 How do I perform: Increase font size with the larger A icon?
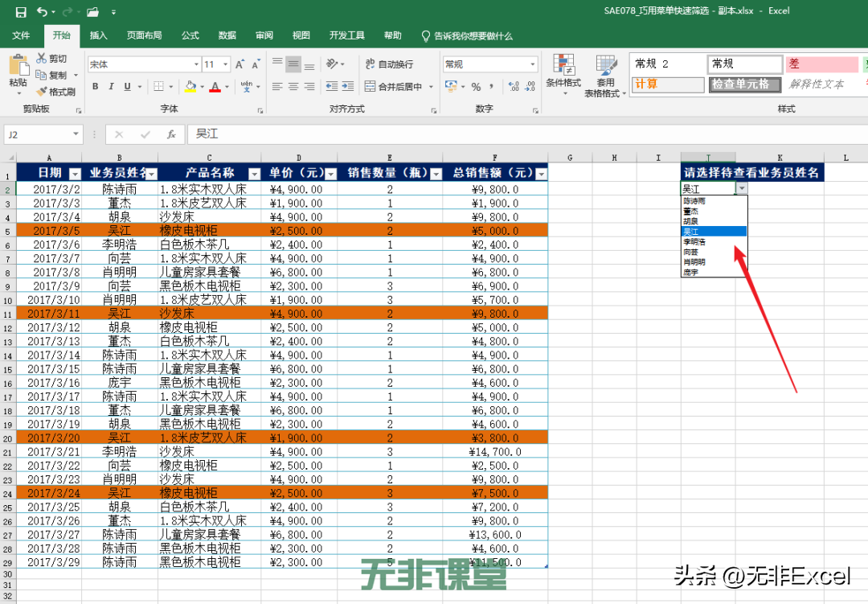point(240,64)
